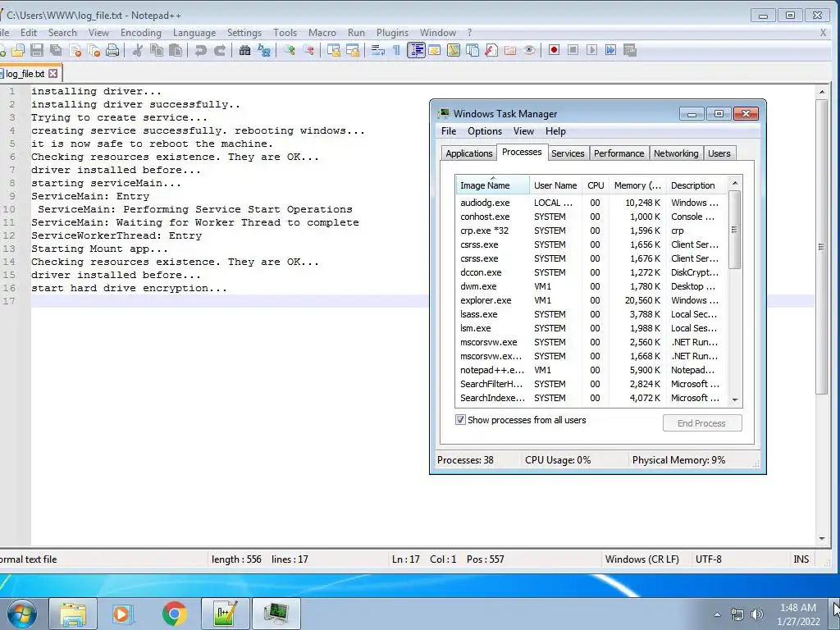Open the Settings menu in Notepad++
840x630 pixels.
coord(244,33)
